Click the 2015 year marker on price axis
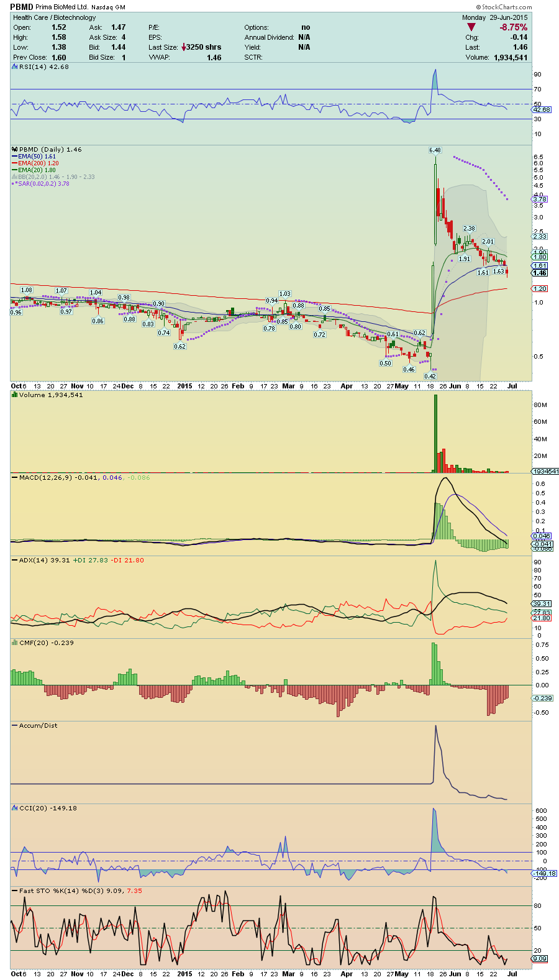 184,386
